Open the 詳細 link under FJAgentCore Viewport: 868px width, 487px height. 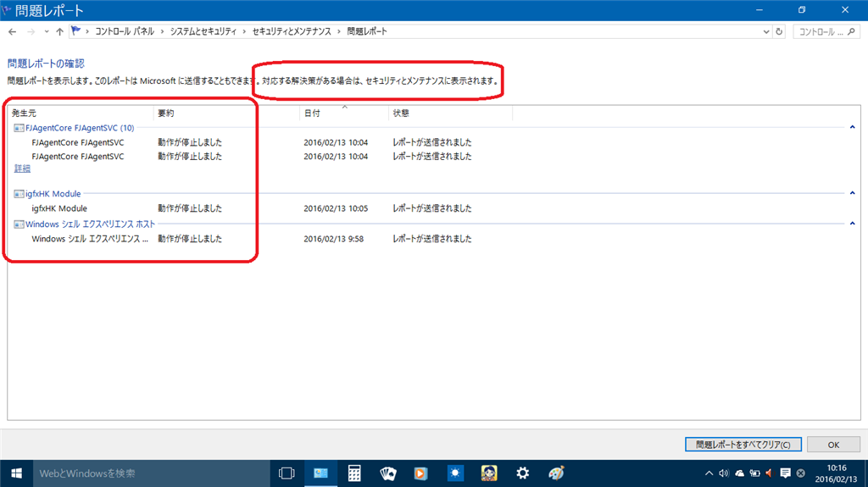pos(22,169)
